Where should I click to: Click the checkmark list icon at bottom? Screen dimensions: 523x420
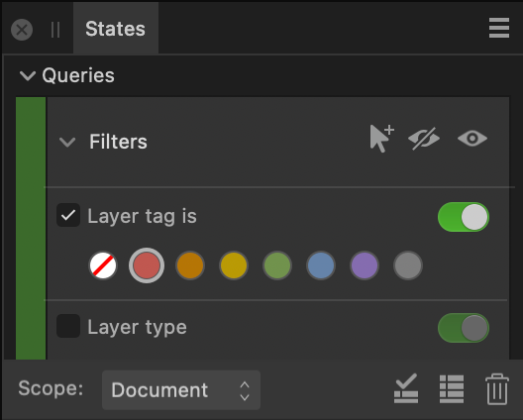pyautogui.click(x=406, y=388)
